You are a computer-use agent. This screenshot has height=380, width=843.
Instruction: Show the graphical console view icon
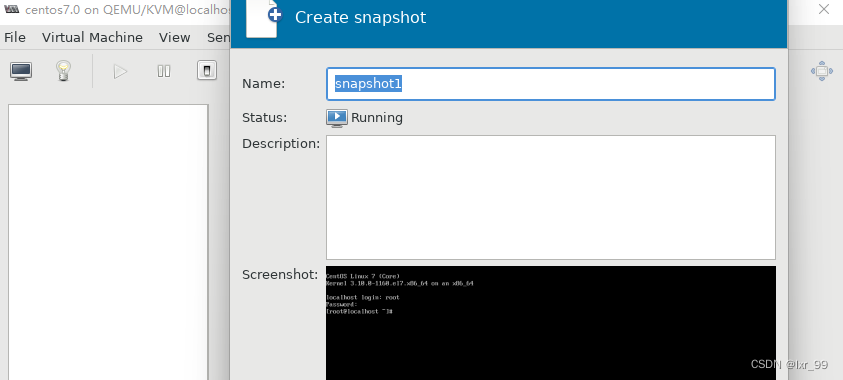point(21,71)
